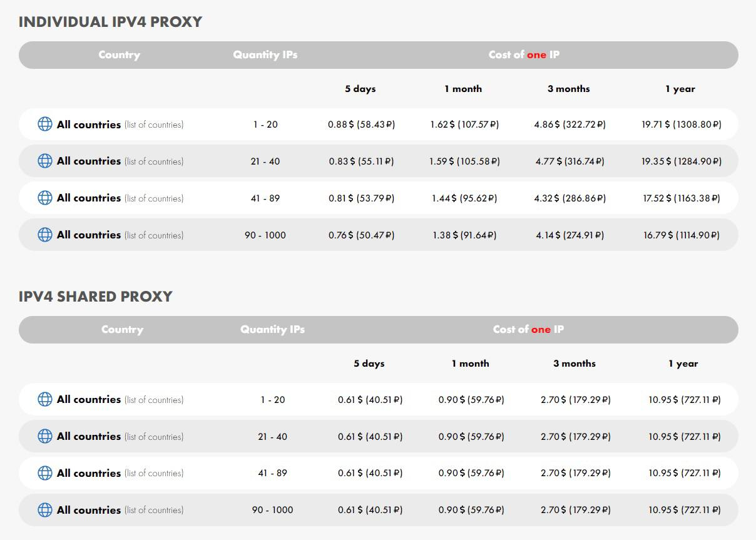Click Quantity IPs header in Shared Proxy table
Screen dimensions: 756x540
(272, 329)
